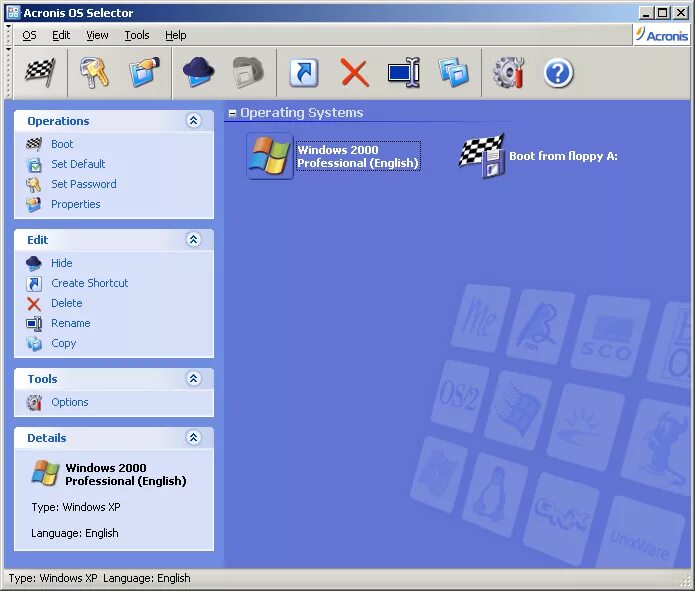
Task: Click the Hide hat toolbar icon
Action: (x=199, y=73)
